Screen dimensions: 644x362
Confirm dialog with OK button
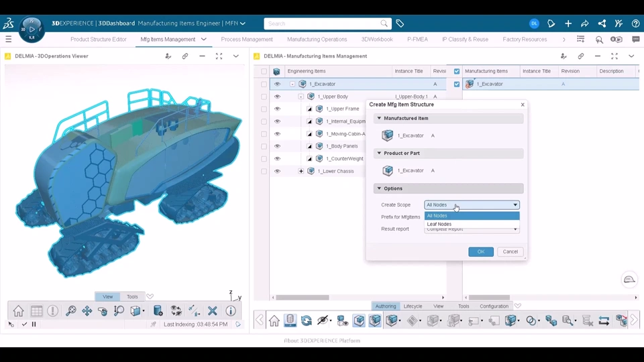tap(481, 251)
